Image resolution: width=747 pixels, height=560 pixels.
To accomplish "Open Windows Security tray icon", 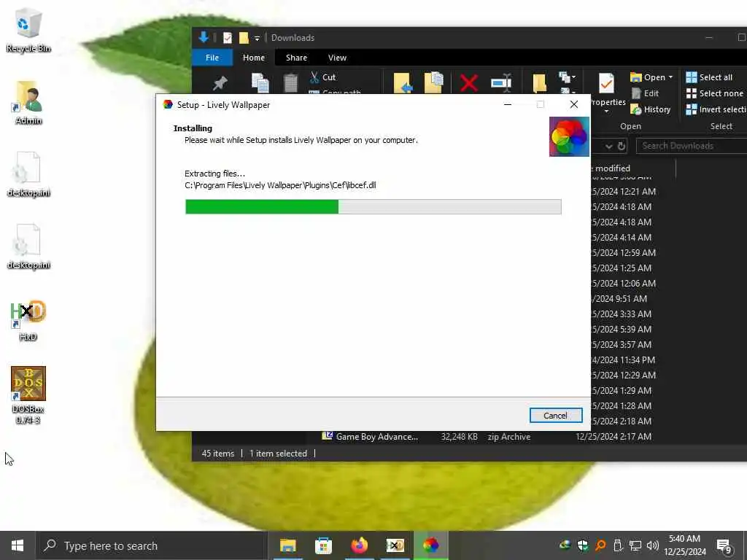I will click(x=582, y=545).
